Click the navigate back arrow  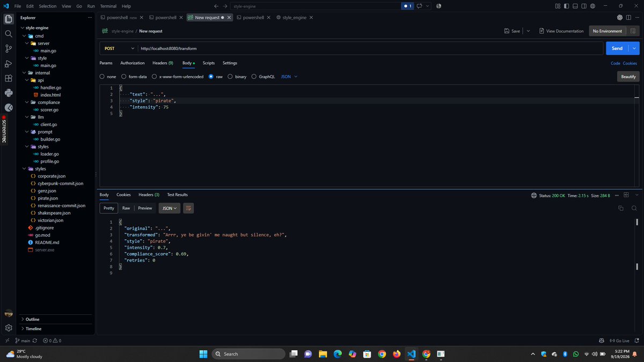point(216,6)
